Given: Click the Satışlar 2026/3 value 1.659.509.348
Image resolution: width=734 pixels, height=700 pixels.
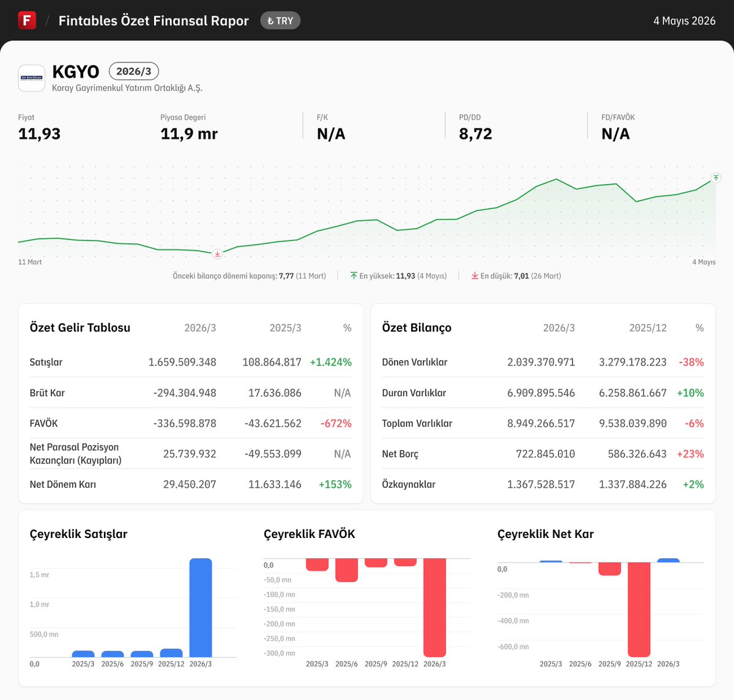Looking at the screenshot, I should (182, 362).
